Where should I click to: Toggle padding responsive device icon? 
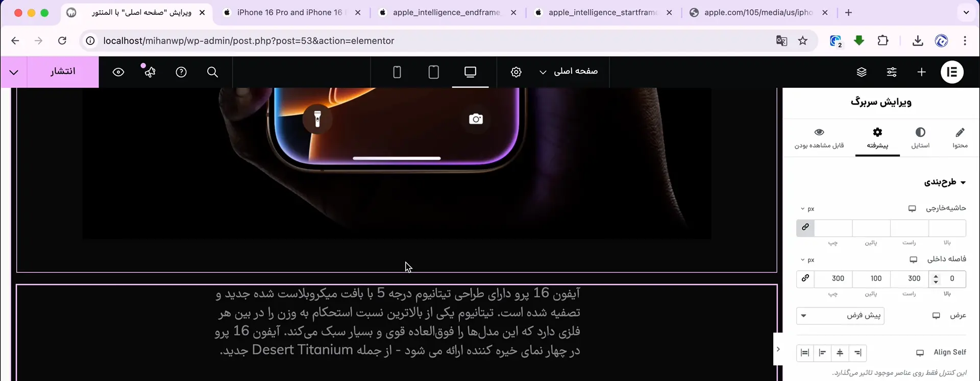(x=914, y=259)
